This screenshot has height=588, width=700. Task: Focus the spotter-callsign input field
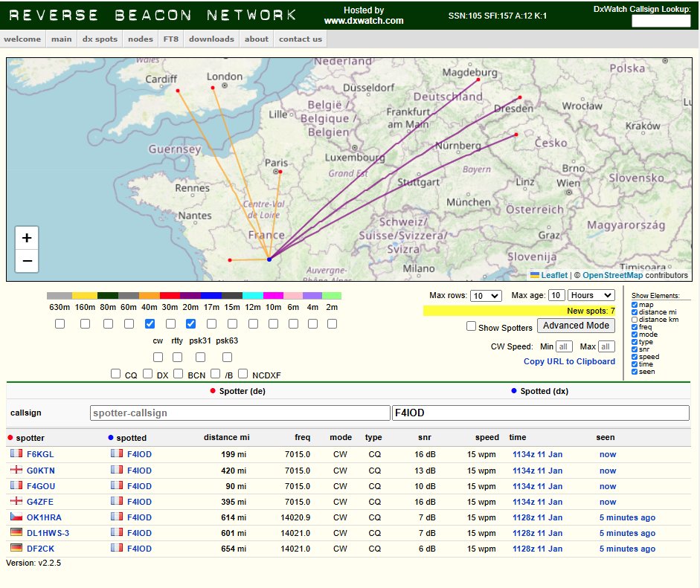click(x=240, y=413)
